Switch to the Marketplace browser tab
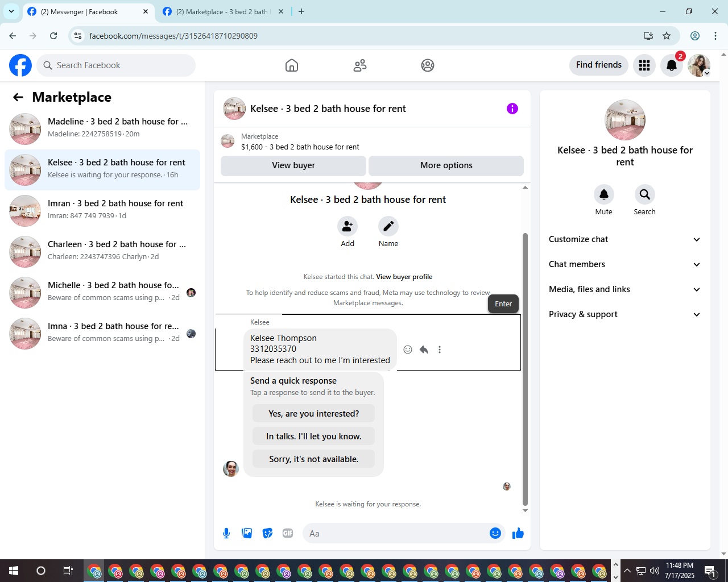This screenshot has width=728, height=582. [x=223, y=12]
